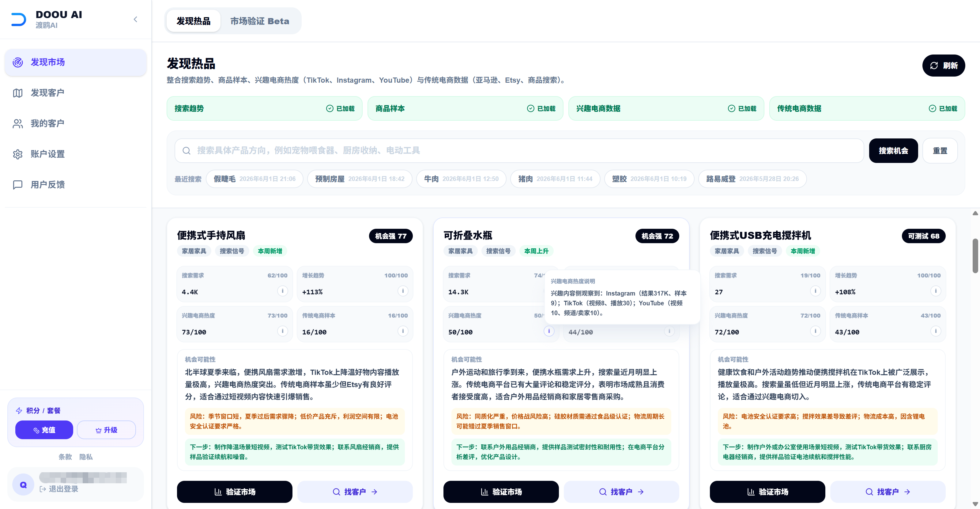This screenshot has height=509, width=980.
Task: Click 找客户 on 便携式手持风扇 card
Action: tap(355, 492)
